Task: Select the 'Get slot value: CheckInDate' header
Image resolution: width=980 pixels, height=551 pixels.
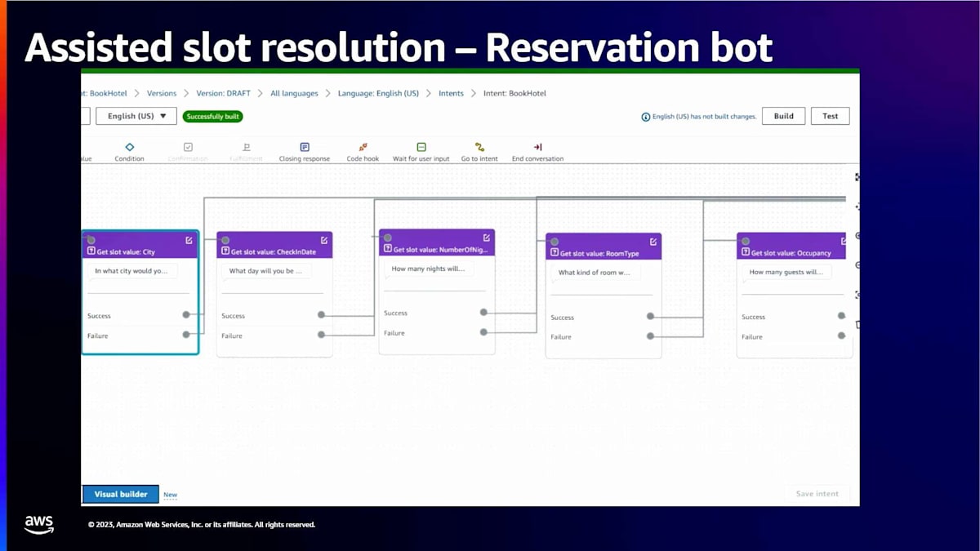Action: coord(274,245)
